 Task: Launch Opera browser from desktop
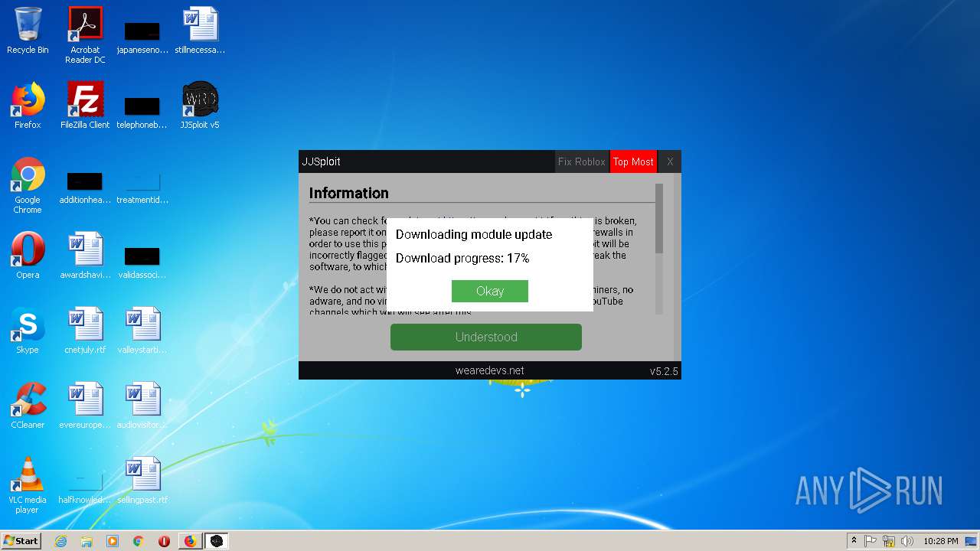pos(28,256)
